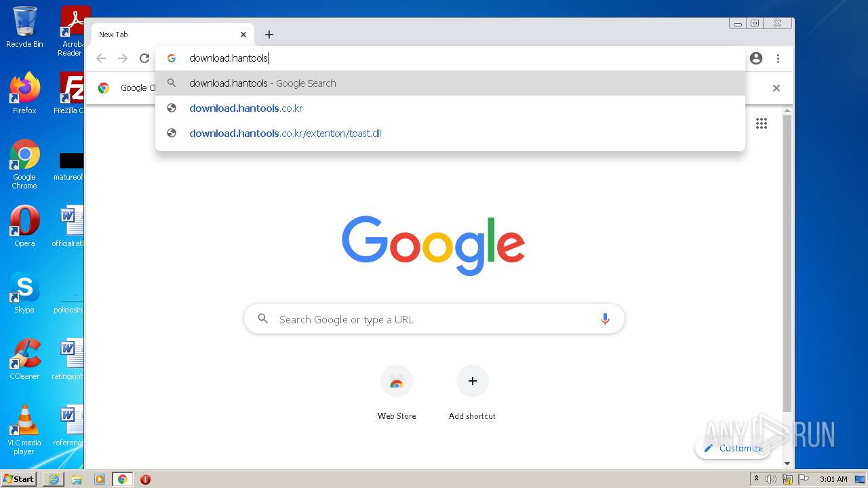The width and height of the screenshot is (868, 488).
Task: Open the Web Store shortcut
Action: coord(397,392)
